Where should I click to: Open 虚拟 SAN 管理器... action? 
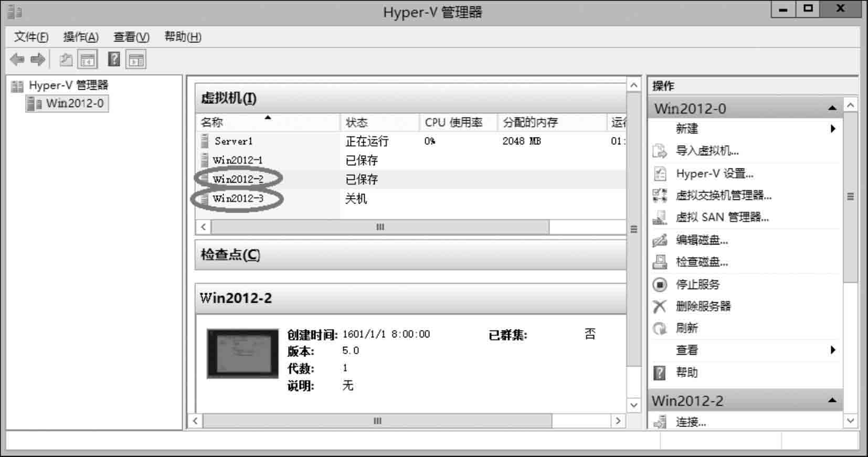722,218
